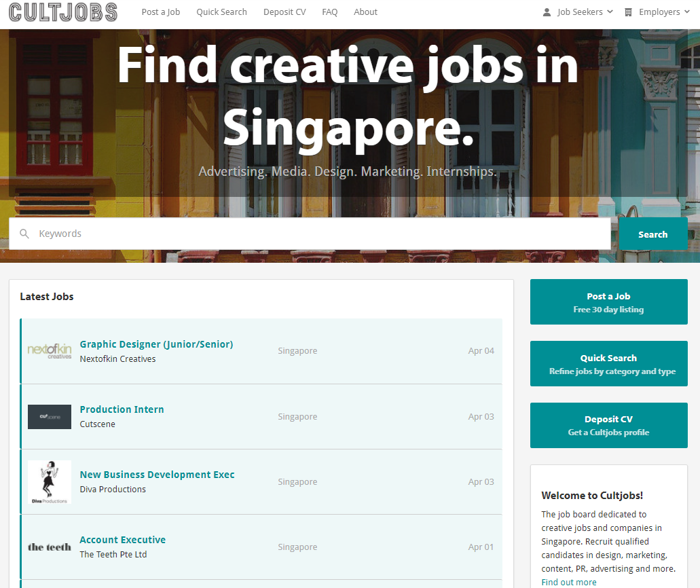Open Quick Search in navigation bar
The width and height of the screenshot is (700, 588).
[x=221, y=12]
